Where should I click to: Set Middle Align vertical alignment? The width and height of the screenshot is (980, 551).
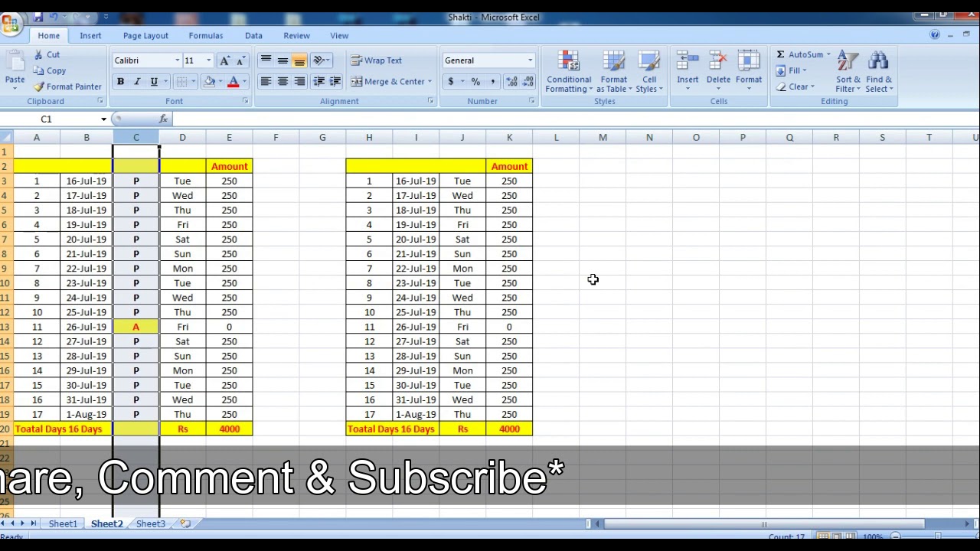click(283, 60)
